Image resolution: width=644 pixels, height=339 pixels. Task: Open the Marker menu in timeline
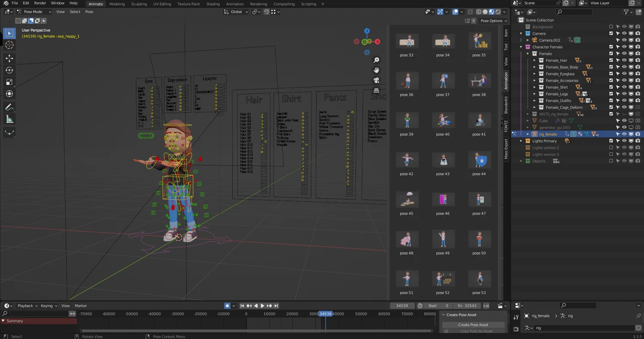point(81,306)
